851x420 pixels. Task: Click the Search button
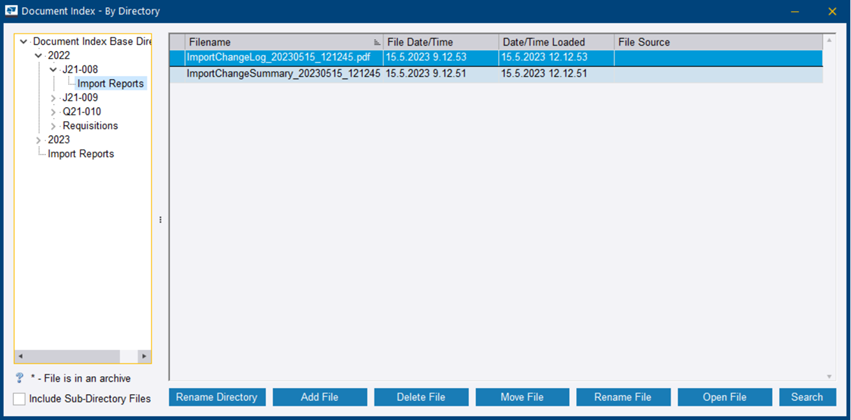807,397
